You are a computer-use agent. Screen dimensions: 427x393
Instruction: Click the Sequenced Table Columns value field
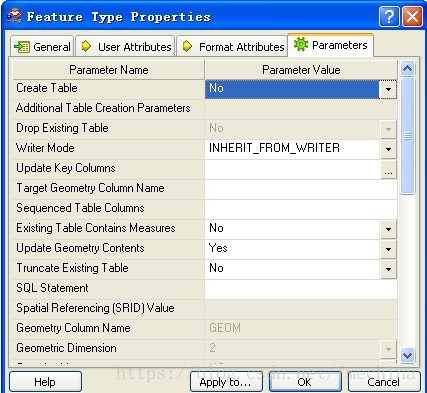click(301, 209)
